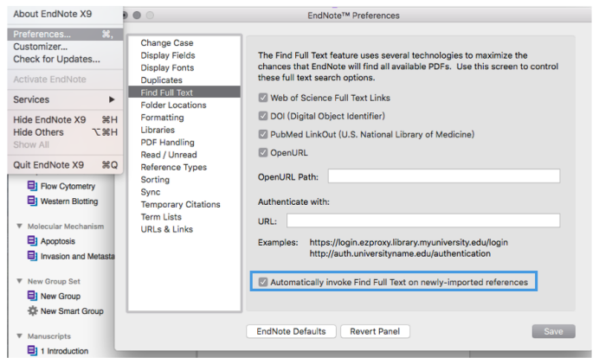
Task: Collapse the Molecular Mechanism group set
Action: [20, 226]
